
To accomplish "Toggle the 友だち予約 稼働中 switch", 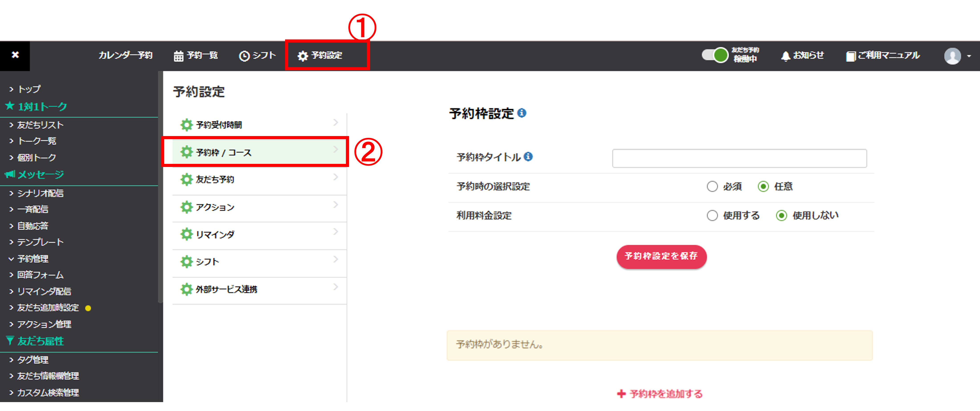I will pyautogui.click(x=715, y=55).
